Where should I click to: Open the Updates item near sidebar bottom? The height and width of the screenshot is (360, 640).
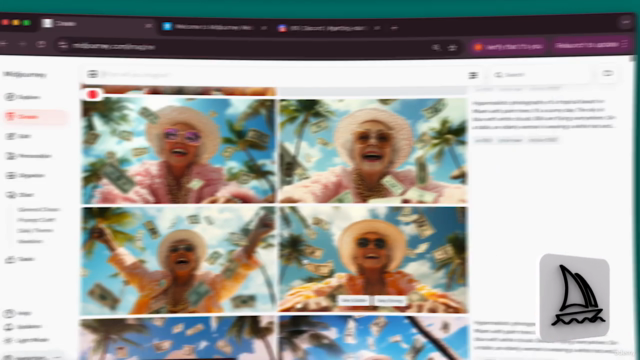coord(22,327)
